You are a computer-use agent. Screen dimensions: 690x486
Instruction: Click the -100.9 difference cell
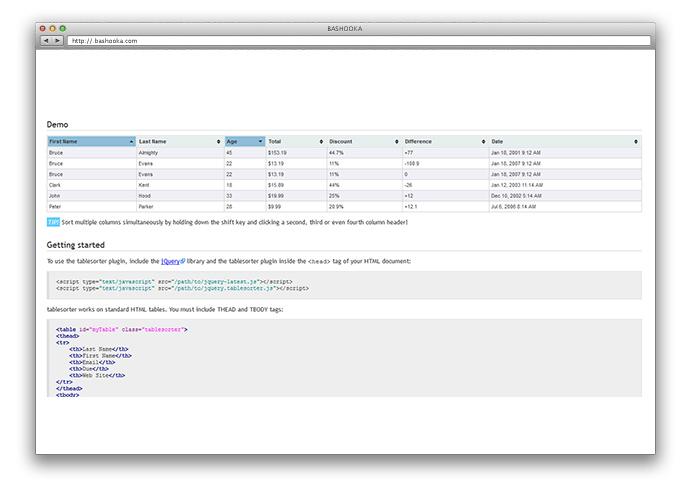point(445,163)
